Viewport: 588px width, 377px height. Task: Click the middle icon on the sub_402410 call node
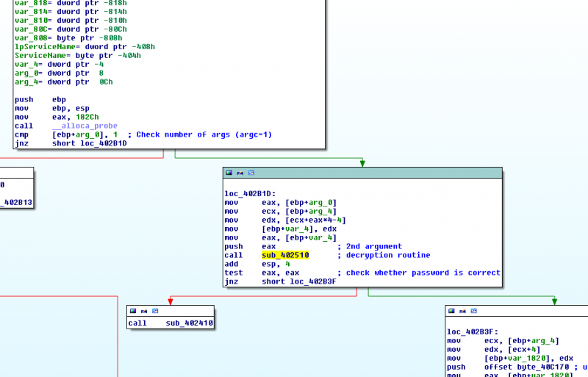coord(144,312)
